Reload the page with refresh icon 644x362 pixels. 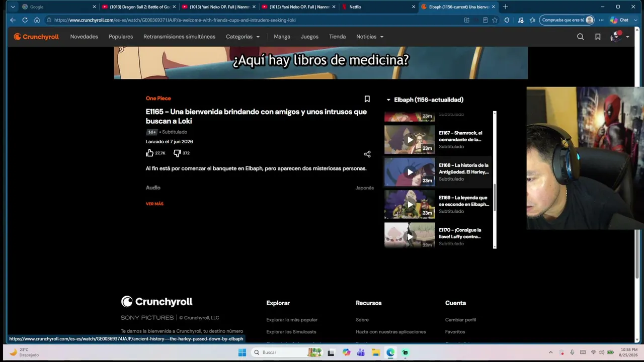[25, 20]
